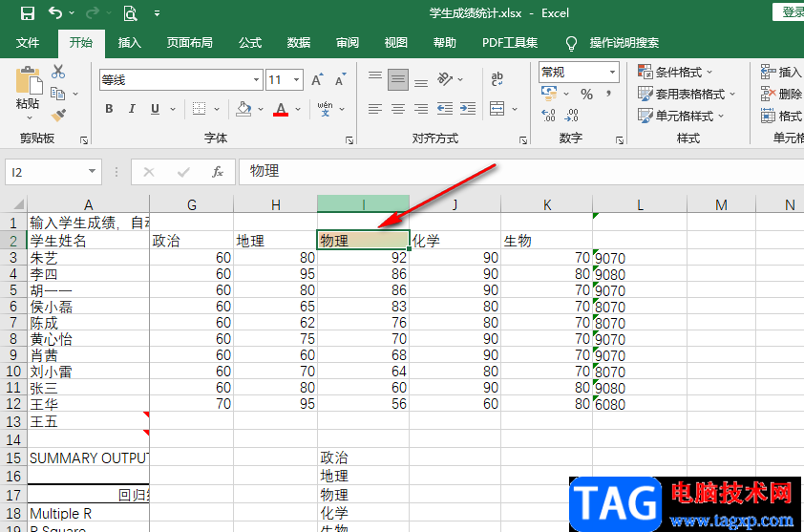804x532 pixels.
Task: Open font size dropdown
Action: click(x=296, y=80)
